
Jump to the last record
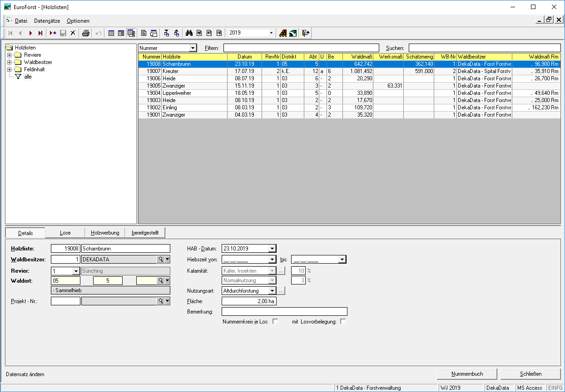pyautogui.click(x=40, y=33)
